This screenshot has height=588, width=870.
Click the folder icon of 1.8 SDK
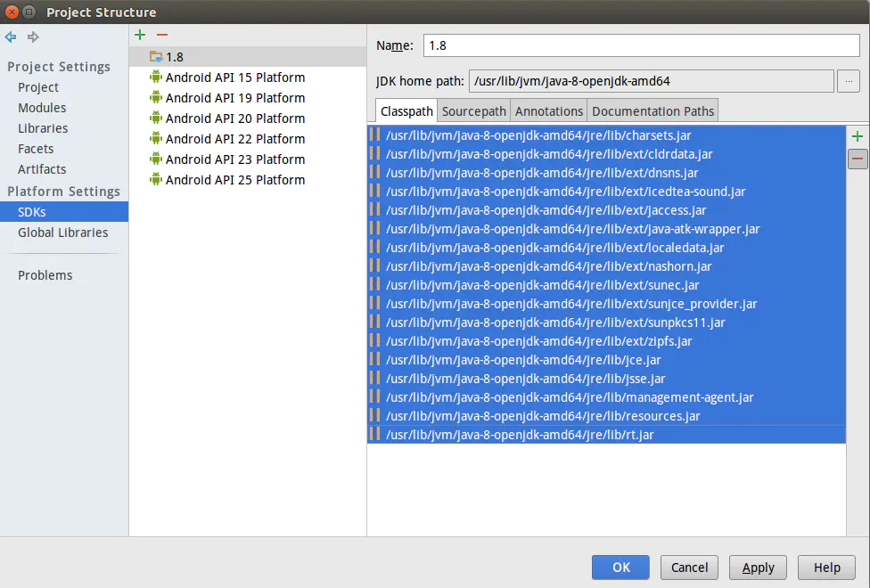156,57
